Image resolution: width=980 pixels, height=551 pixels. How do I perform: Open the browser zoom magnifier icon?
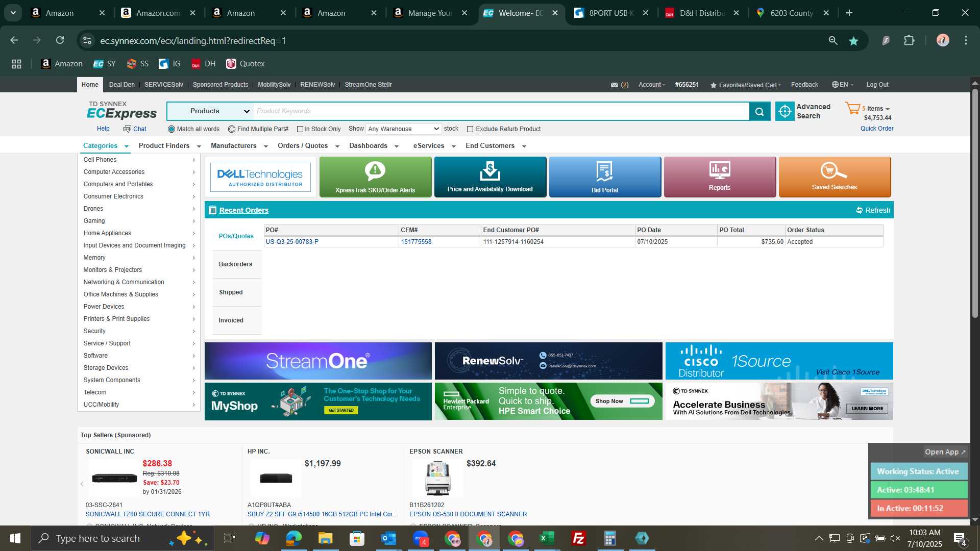[833, 40]
